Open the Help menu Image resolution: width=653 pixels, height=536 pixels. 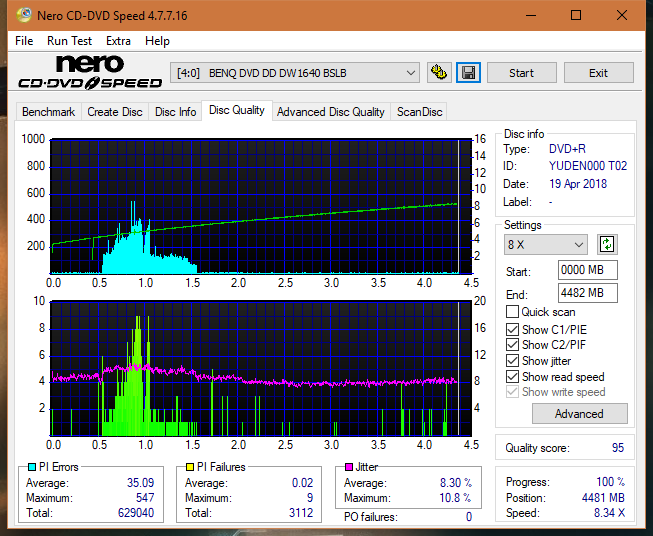point(157,41)
